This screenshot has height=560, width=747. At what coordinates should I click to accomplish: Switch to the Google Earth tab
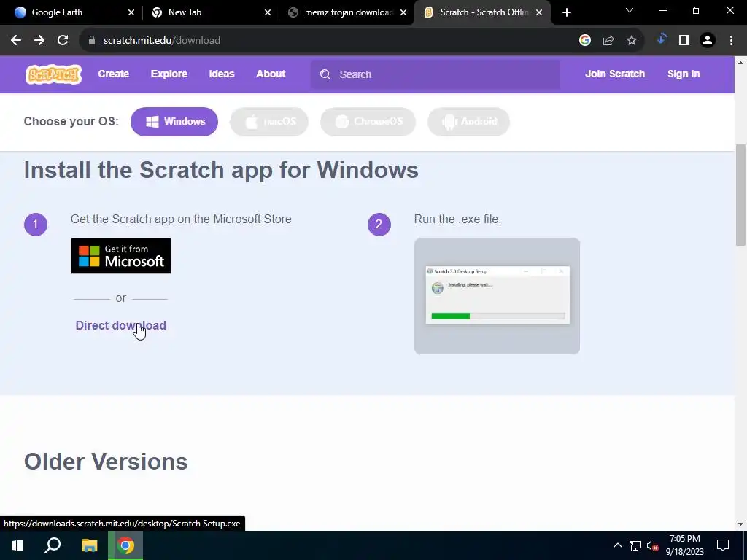pos(71,12)
